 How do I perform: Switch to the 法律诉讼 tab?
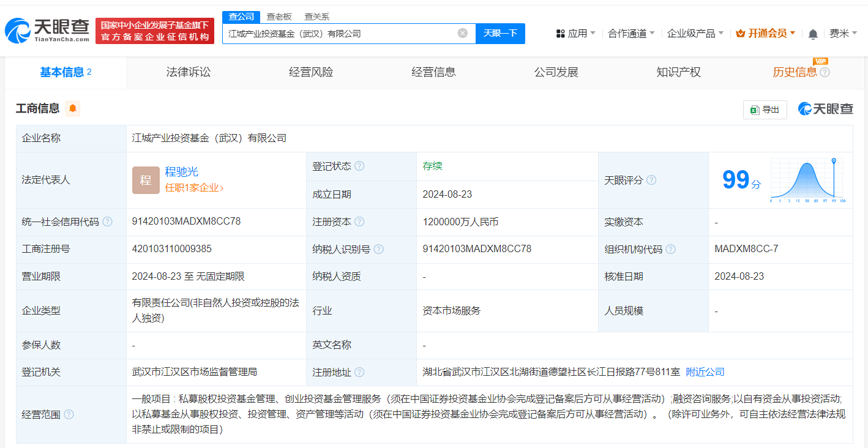(189, 72)
